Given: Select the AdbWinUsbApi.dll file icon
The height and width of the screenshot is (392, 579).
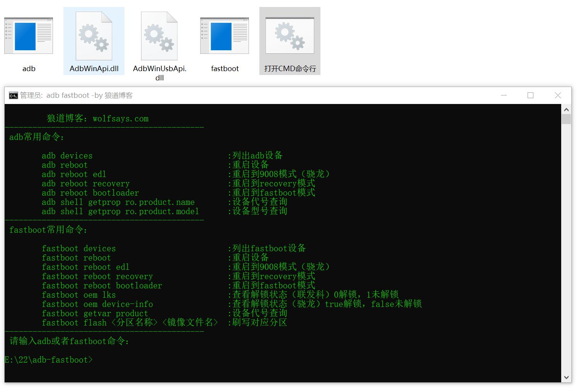Looking at the screenshot, I should (x=159, y=36).
